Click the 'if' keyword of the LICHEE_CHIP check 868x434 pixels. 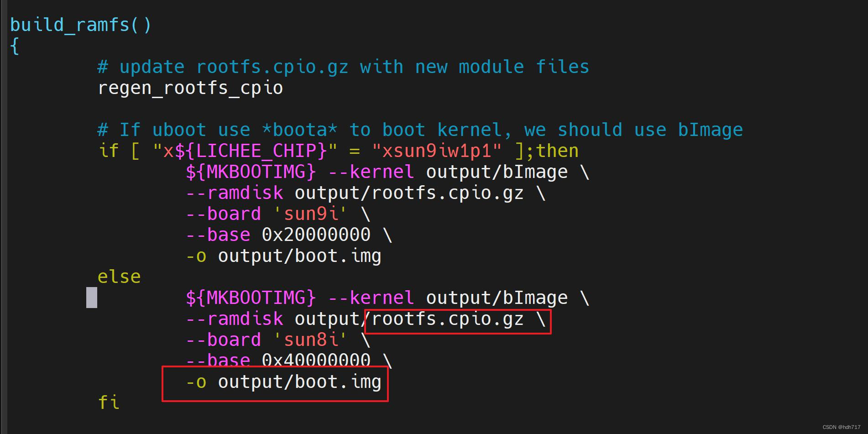[109, 151]
